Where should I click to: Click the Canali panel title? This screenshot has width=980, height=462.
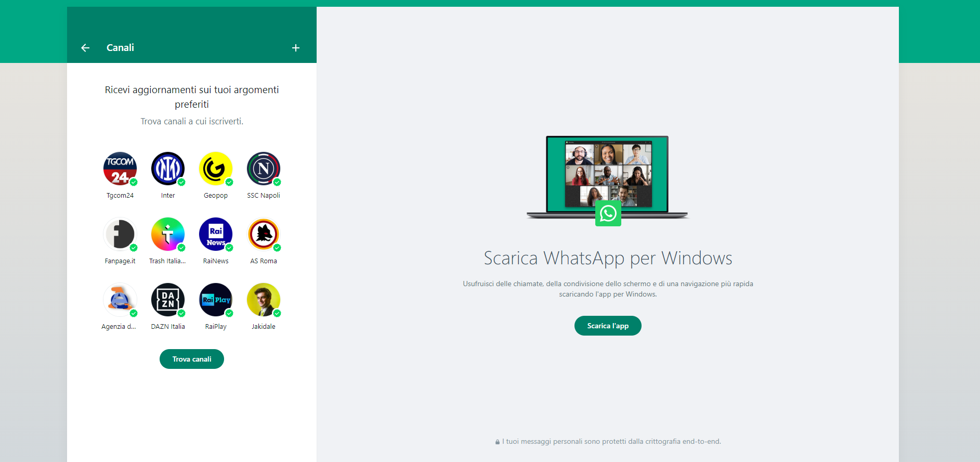click(120, 48)
